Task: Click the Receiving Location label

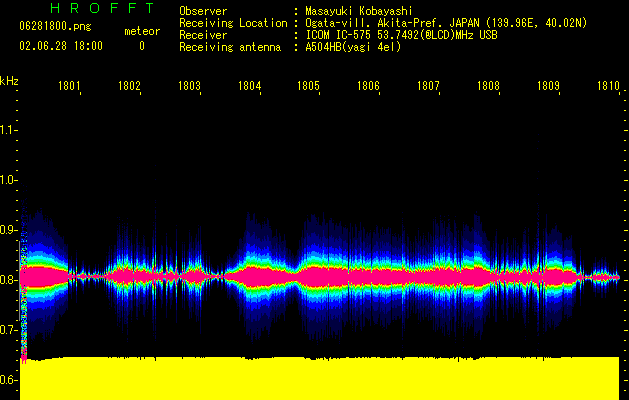Action: [233, 23]
